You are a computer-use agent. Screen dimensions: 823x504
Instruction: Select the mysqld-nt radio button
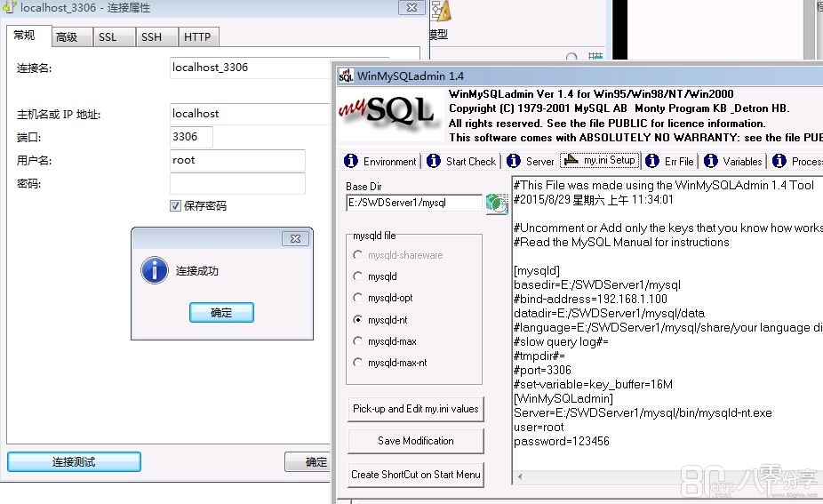(357, 319)
